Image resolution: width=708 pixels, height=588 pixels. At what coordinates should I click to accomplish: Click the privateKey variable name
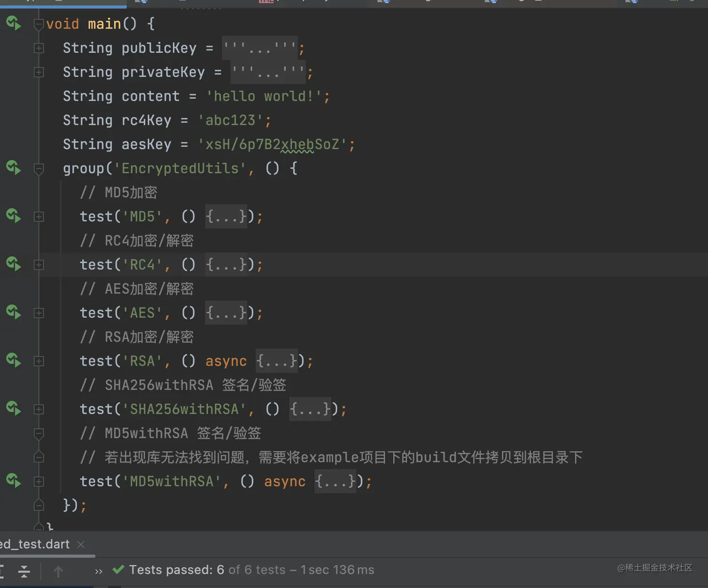(163, 72)
